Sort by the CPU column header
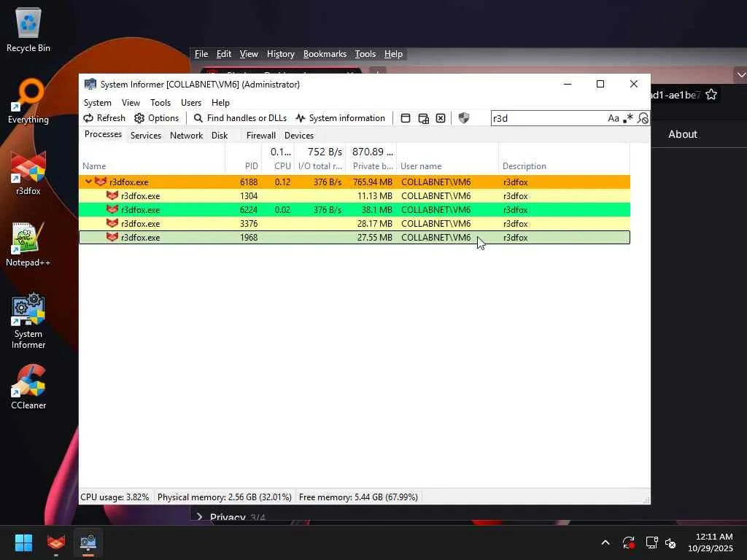This screenshot has height=560, width=747. click(278, 166)
